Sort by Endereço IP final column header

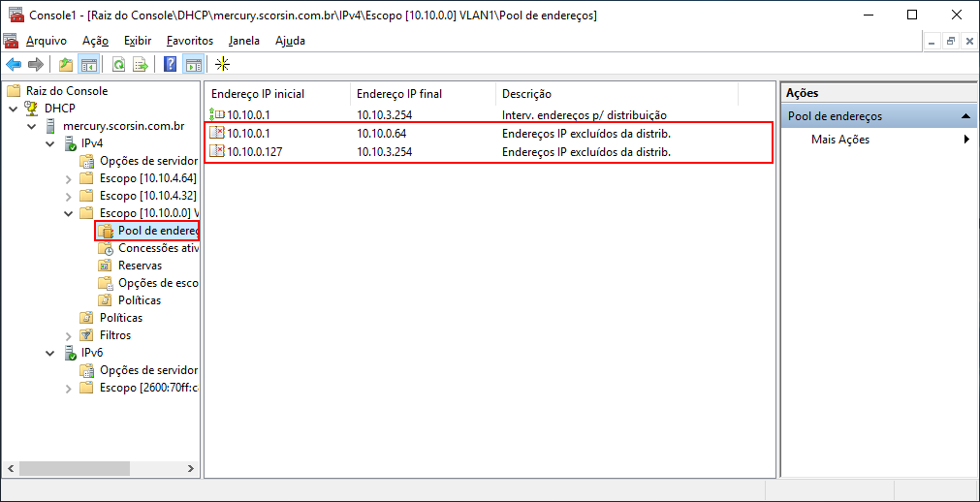(x=424, y=94)
